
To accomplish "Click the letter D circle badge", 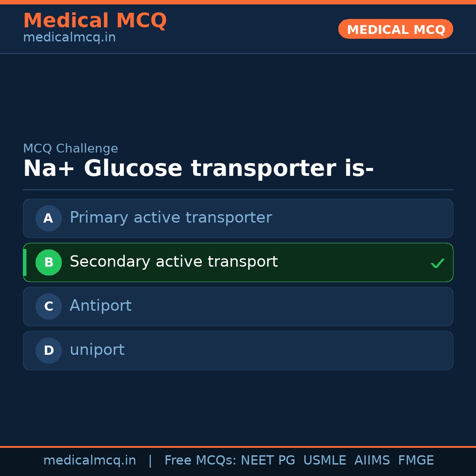I will [48, 350].
